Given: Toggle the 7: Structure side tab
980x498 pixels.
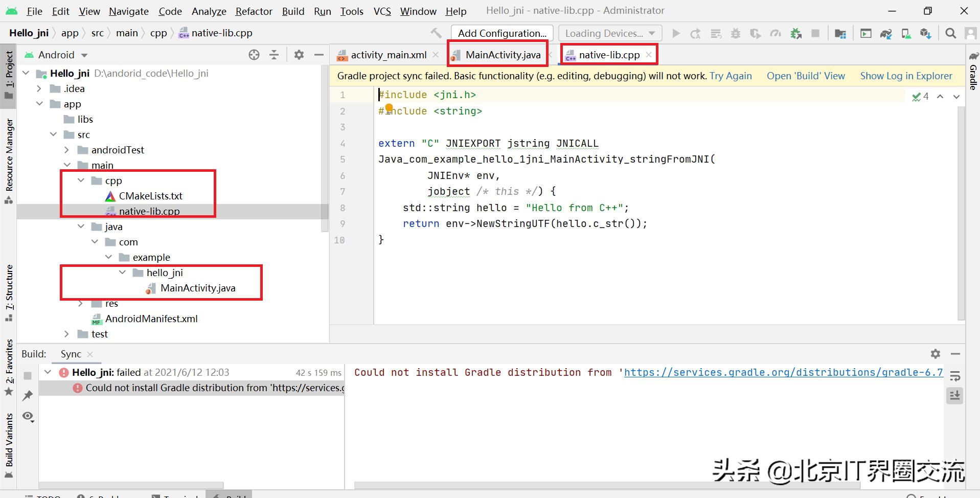Looking at the screenshot, I should tap(9, 292).
